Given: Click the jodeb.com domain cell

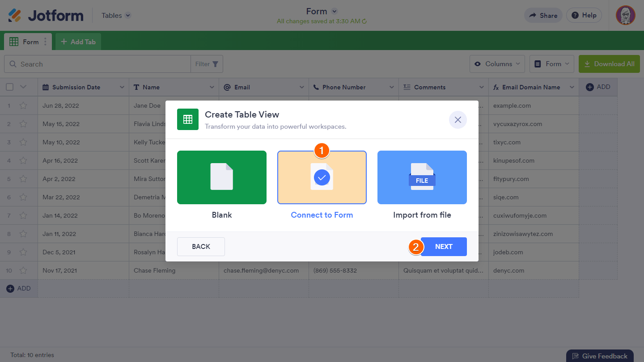Looking at the screenshot, I should 534,253.
